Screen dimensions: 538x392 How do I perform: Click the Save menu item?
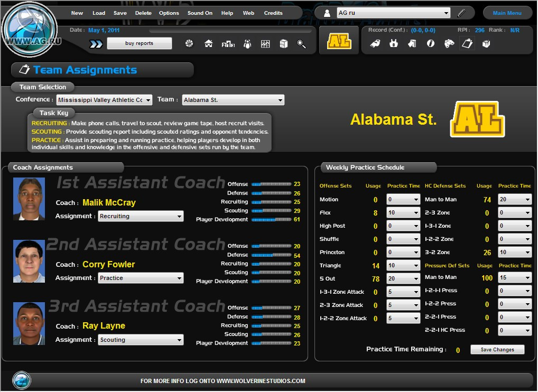point(120,13)
